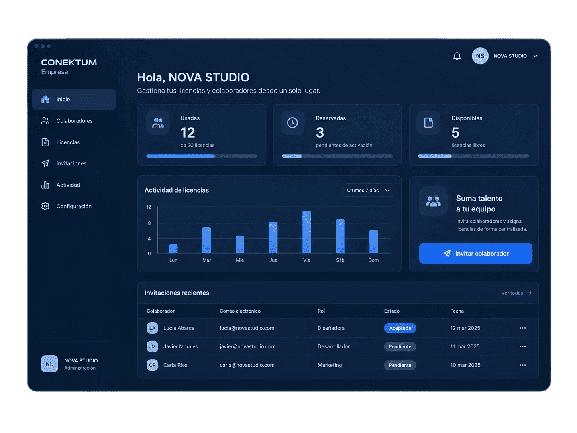The image size is (577, 433).
Task: Click the NS avatar at the sidebar bottom
Action: [49, 363]
